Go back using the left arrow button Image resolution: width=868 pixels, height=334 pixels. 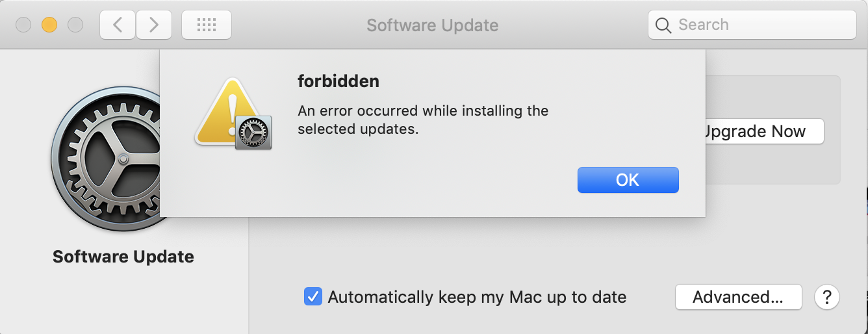[118, 25]
